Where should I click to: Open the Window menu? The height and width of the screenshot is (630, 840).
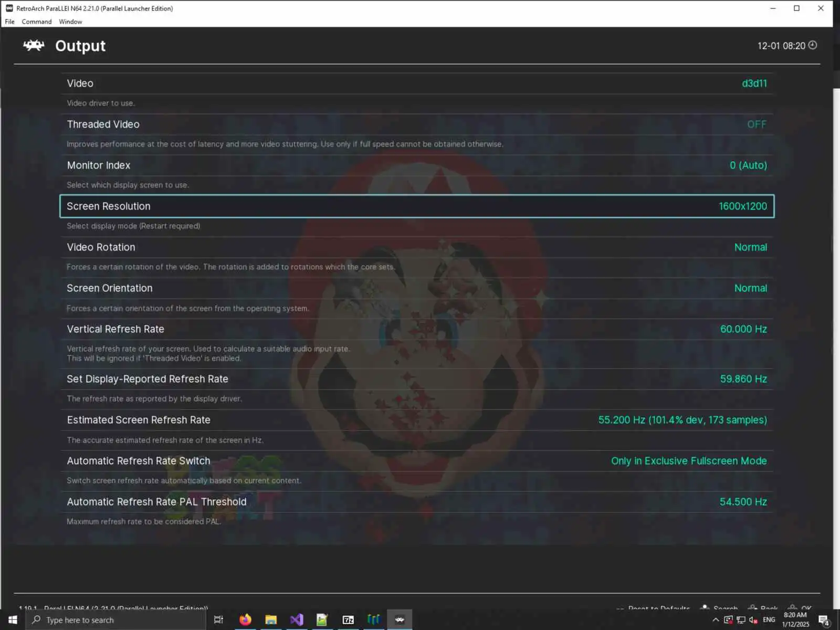click(70, 22)
